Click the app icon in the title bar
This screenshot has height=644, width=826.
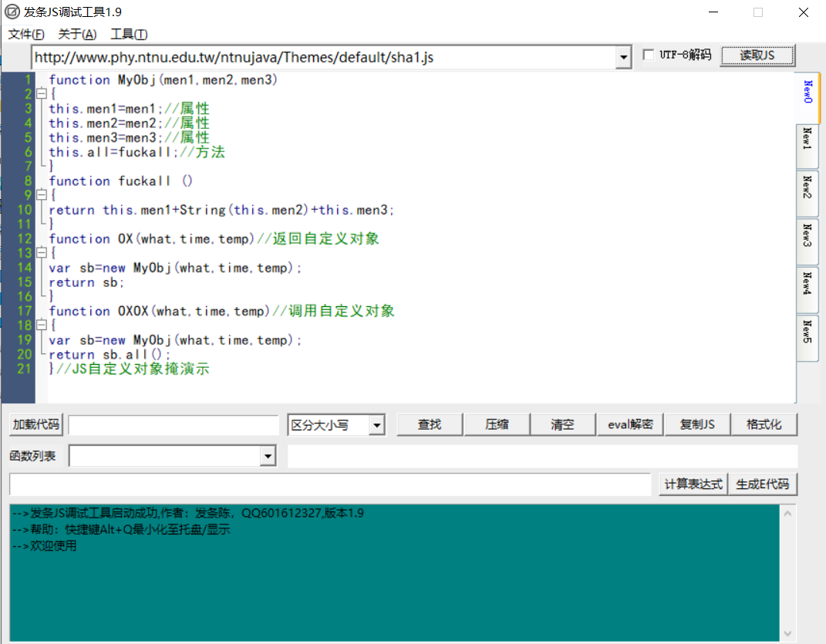[x=12, y=12]
